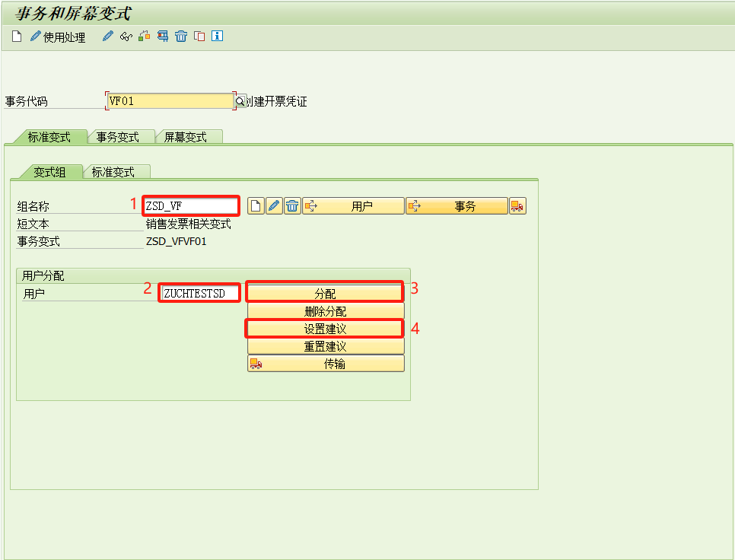Click the blue pencil change icon in toolbar
Image resolution: width=735 pixels, height=560 pixels.
point(108,36)
